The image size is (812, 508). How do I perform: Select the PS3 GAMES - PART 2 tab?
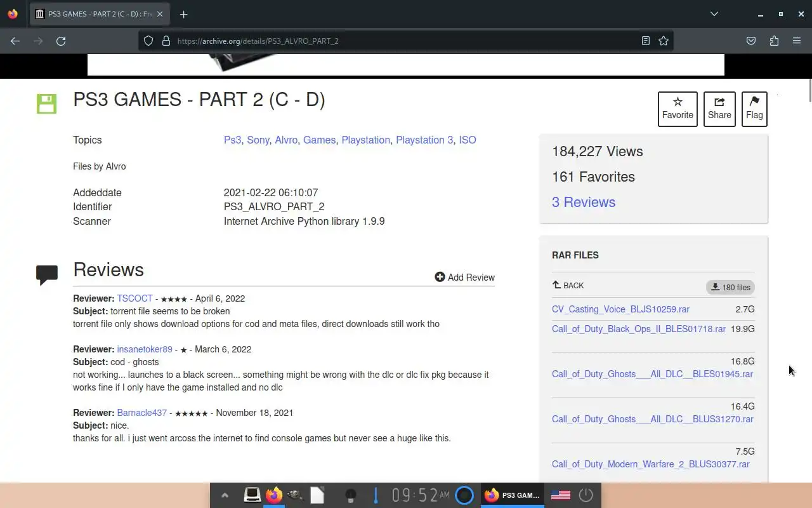pos(99,14)
